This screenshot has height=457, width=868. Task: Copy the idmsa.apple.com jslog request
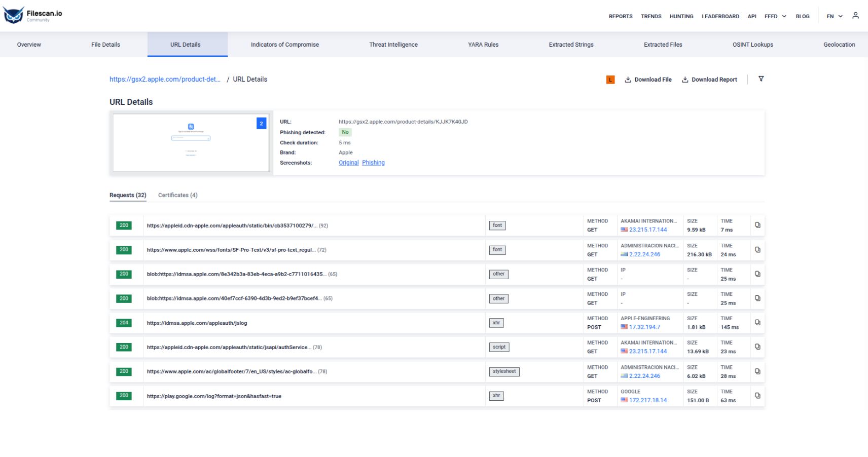(x=757, y=323)
